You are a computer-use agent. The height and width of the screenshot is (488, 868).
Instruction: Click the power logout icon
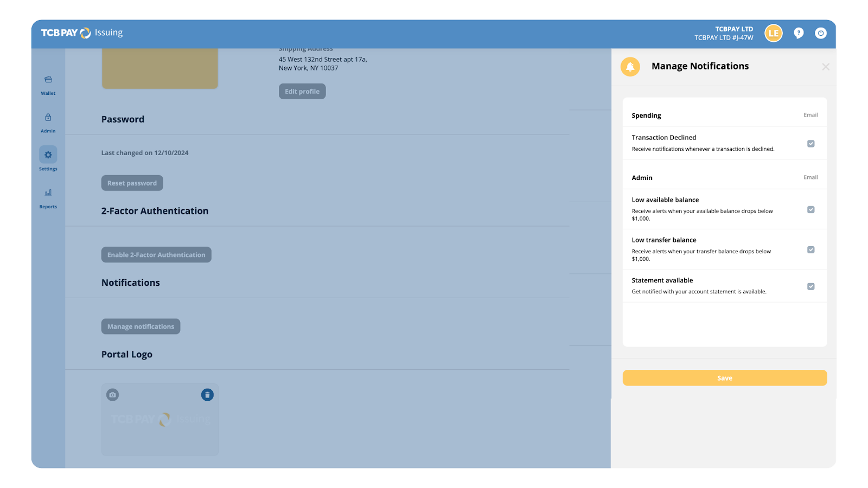[821, 33]
